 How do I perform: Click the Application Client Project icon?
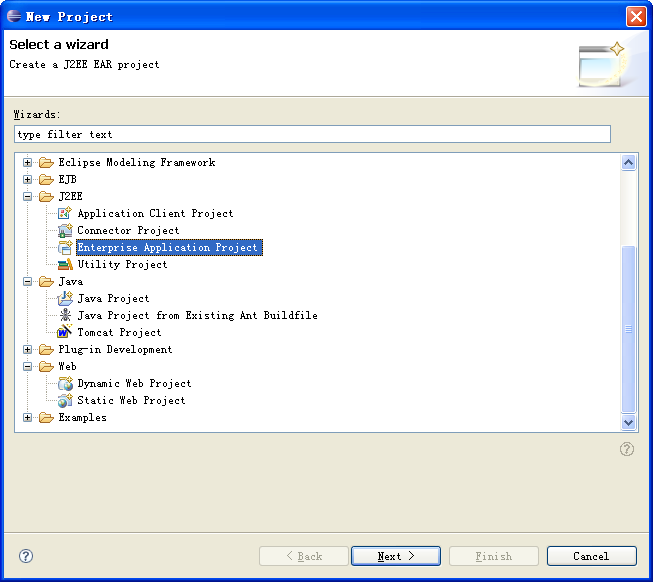[65, 213]
